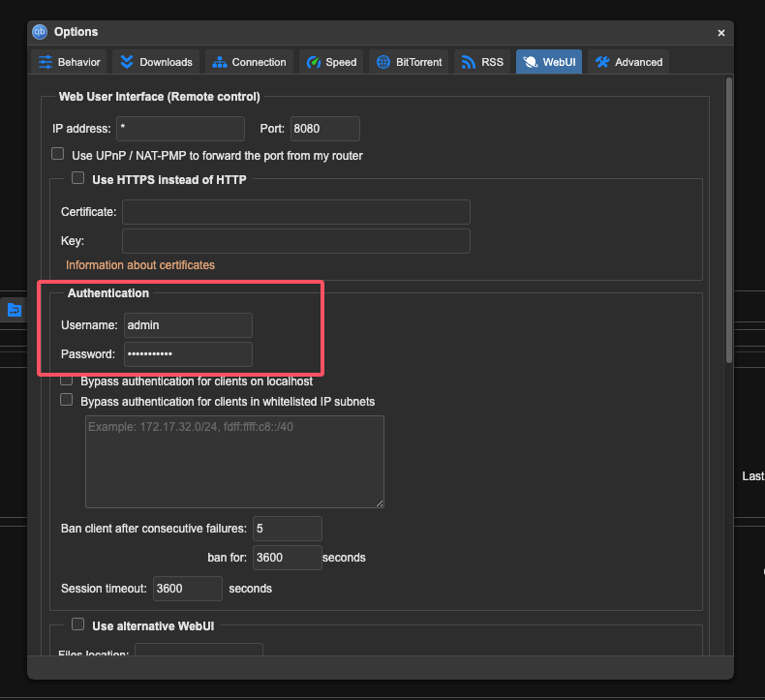765x700 pixels.
Task: Click the Session timeout label
Action: [x=104, y=589]
